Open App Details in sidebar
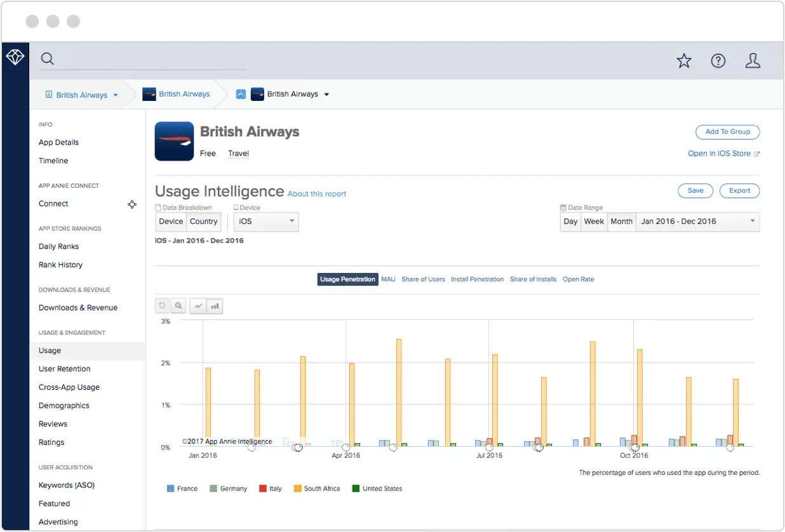This screenshot has height=532, width=785. [59, 143]
